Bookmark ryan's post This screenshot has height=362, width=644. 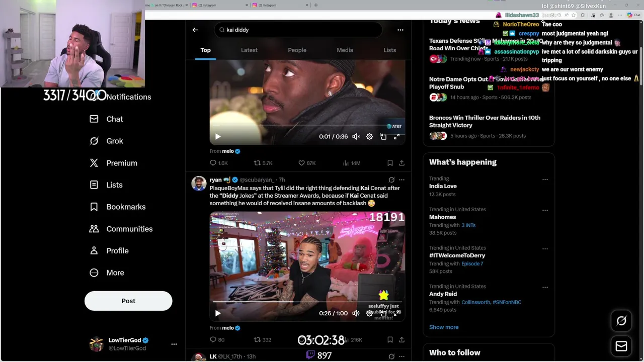coord(390,340)
